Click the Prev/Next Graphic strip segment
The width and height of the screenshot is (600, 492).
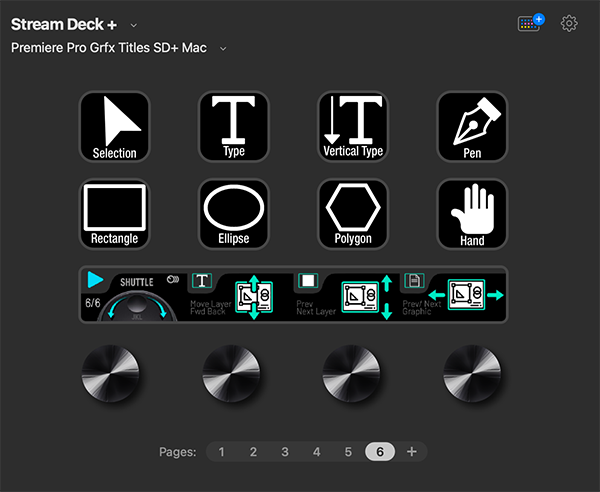coord(453,295)
